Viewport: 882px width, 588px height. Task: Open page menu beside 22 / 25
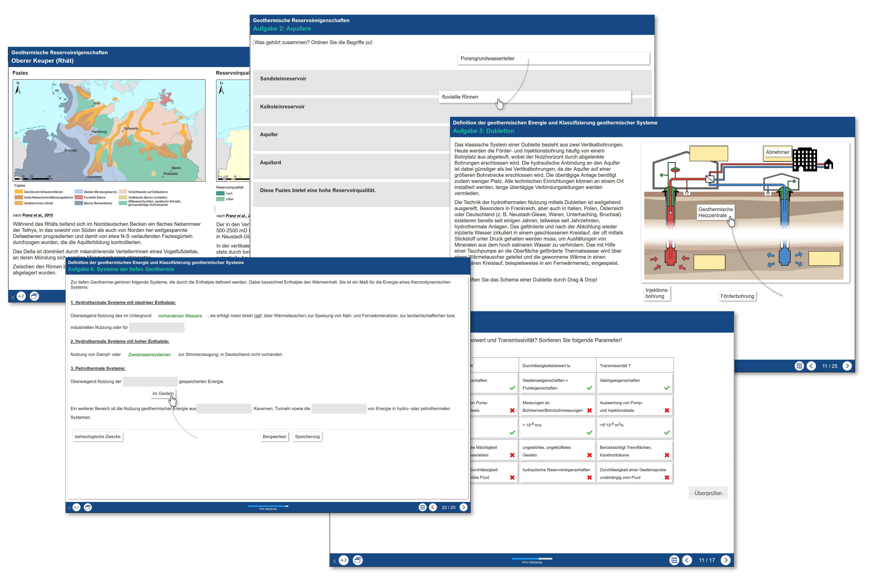(x=422, y=507)
